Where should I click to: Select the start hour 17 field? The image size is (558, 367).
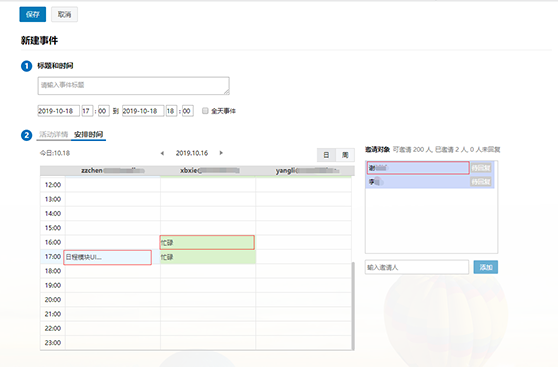coord(87,111)
